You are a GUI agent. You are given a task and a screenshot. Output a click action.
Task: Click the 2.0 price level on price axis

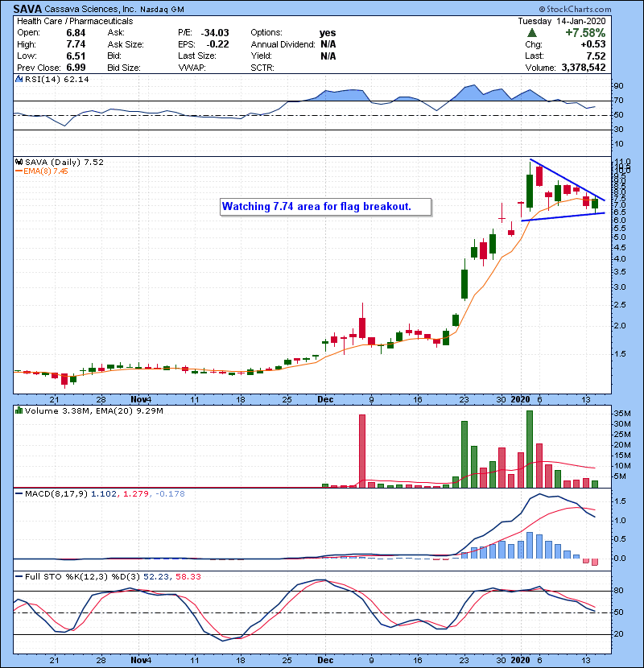pos(620,326)
